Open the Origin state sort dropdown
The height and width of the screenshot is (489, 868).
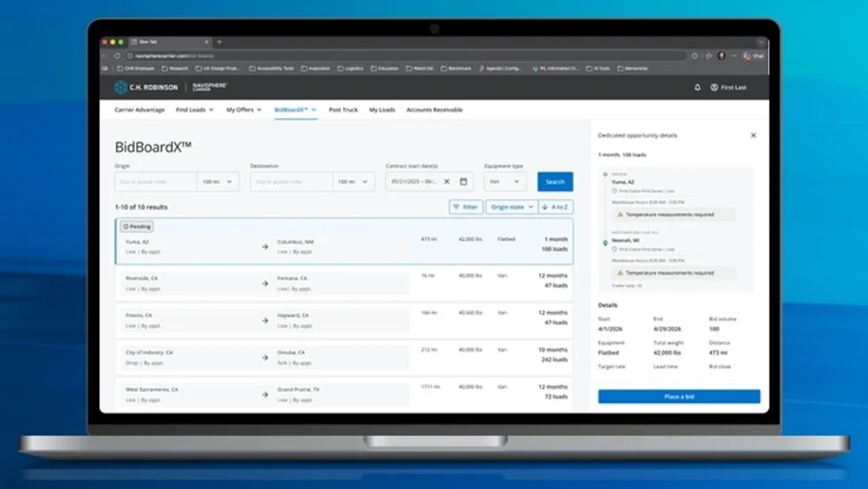tap(512, 207)
